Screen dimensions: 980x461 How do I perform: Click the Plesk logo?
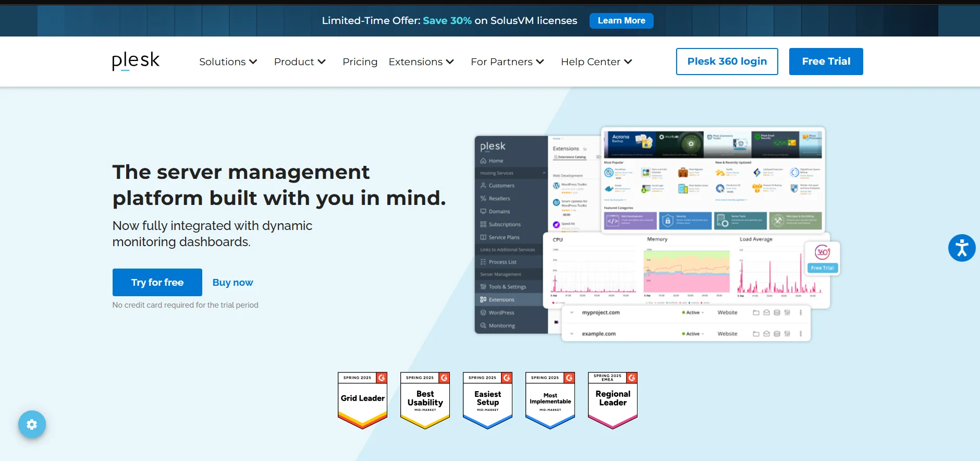coord(136,62)
